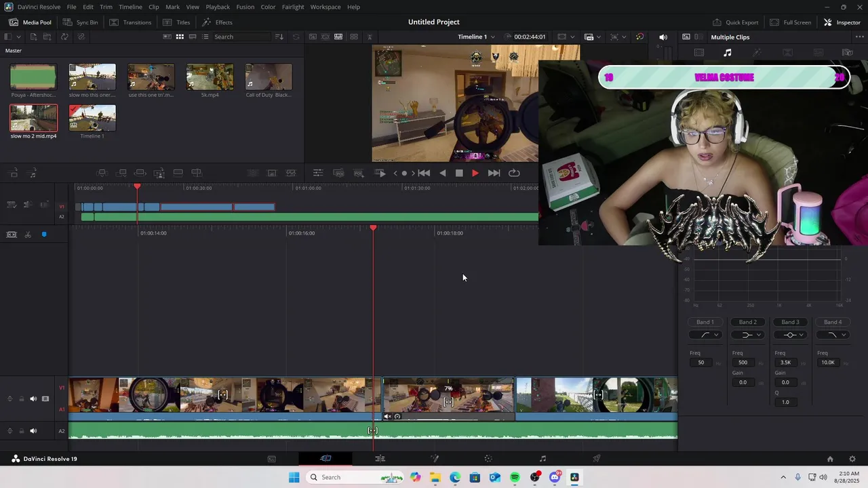Screen dimensions: 868x488
Task: Open the Workspace menu
Action: 325,7
